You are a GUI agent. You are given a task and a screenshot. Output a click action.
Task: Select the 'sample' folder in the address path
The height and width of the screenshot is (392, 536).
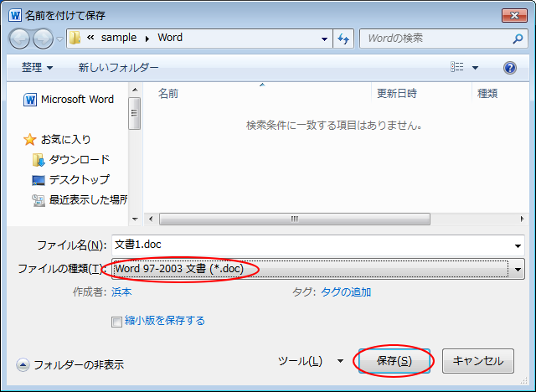click(119, 38)
